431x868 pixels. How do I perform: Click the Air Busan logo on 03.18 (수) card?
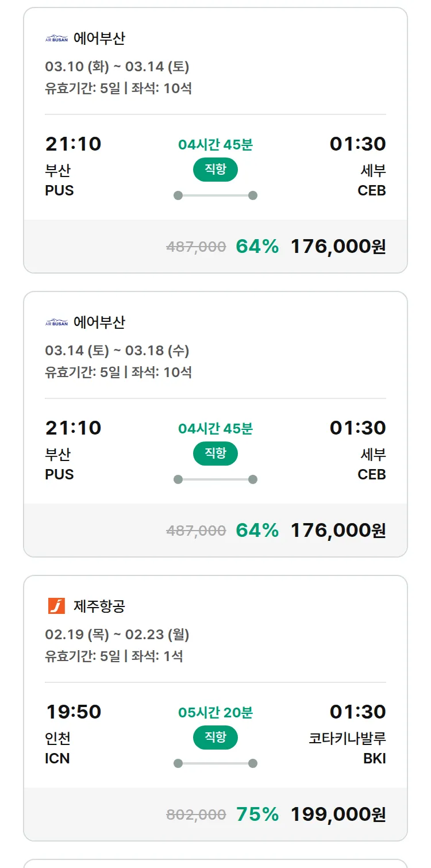coord(56,322)
